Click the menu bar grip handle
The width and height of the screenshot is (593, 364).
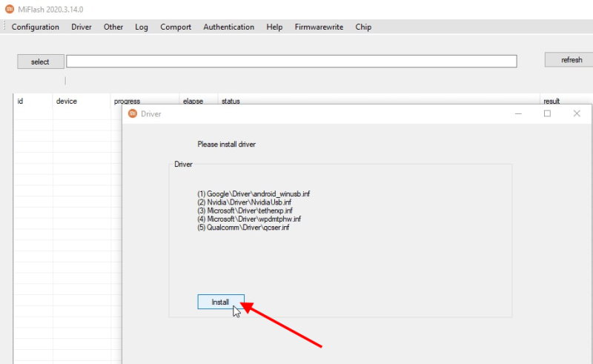tap(4, 27)
